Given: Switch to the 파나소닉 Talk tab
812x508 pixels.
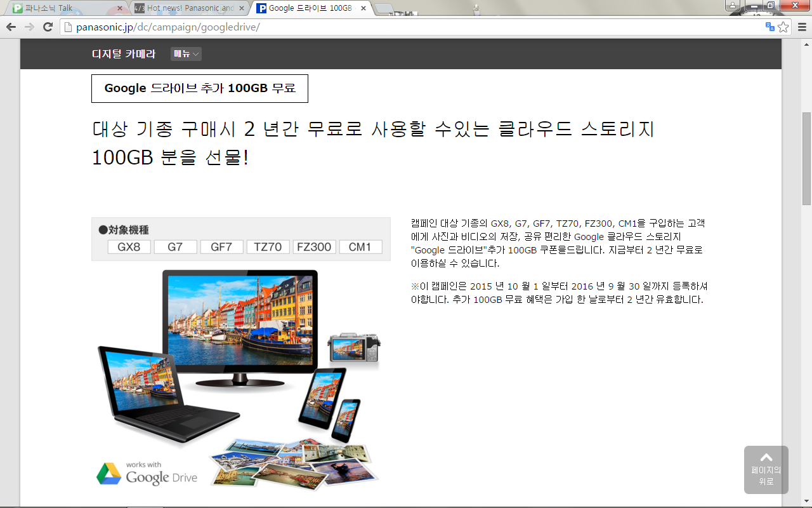Looking at the screenshot, I should click(x=63, y=8).
